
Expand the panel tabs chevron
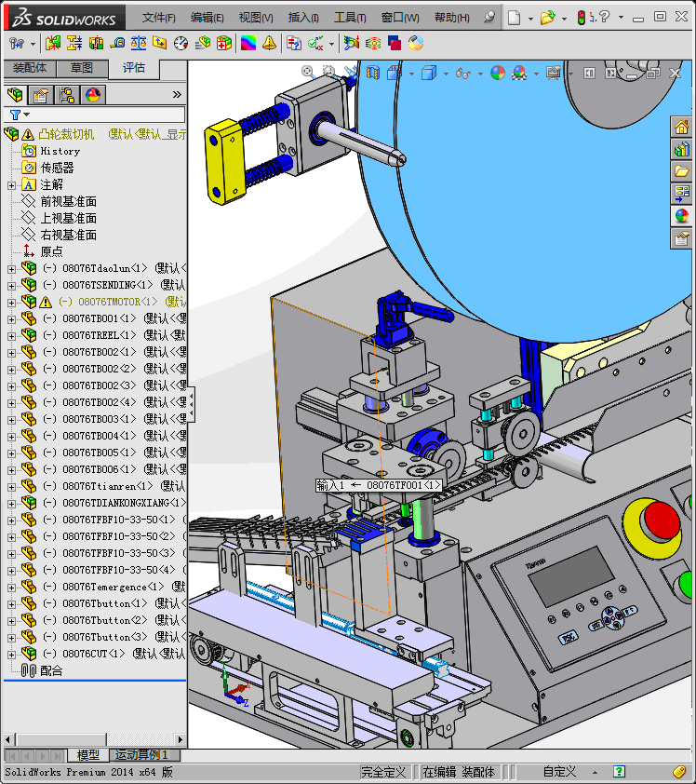177,94
